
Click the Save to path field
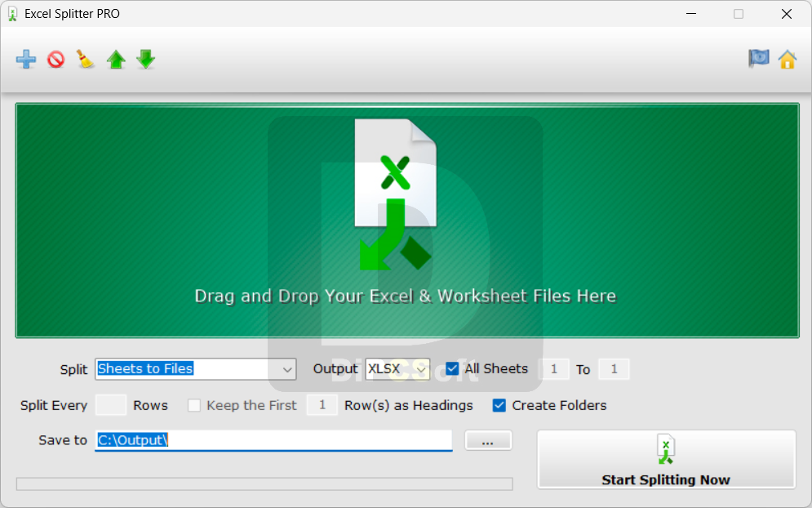(x=273, y=440)
